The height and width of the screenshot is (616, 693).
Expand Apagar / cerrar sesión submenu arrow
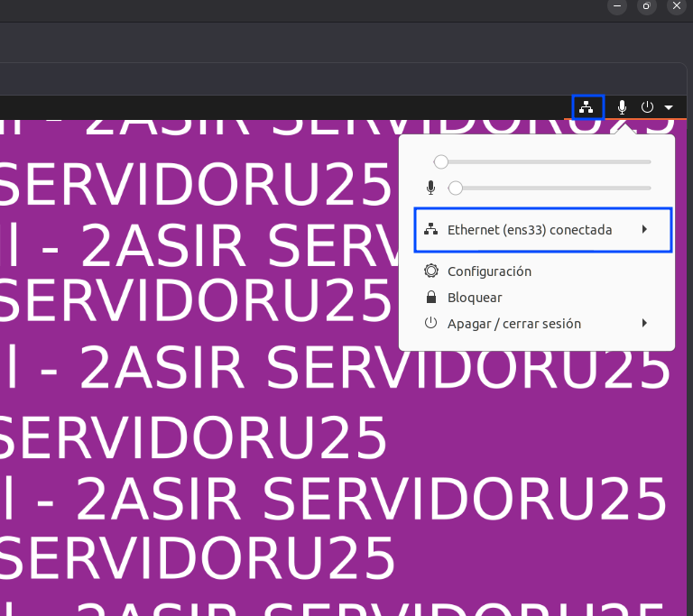(644, 323)
